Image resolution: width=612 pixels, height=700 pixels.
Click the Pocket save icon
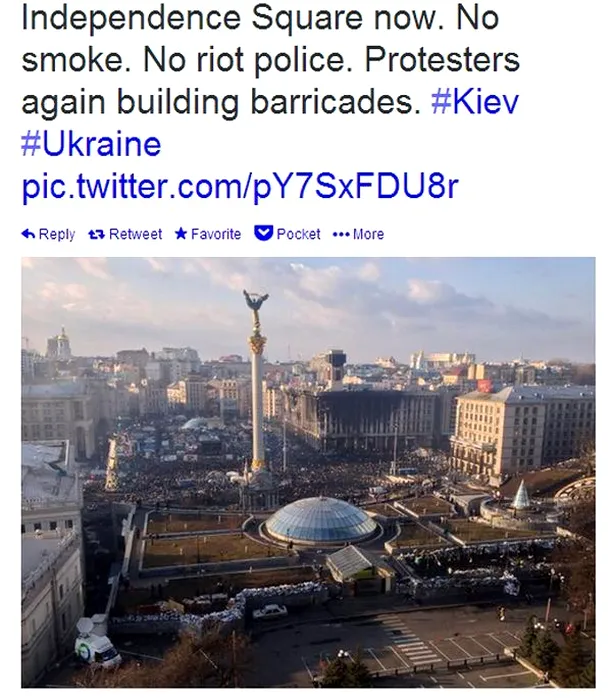(x=264, y=233)
